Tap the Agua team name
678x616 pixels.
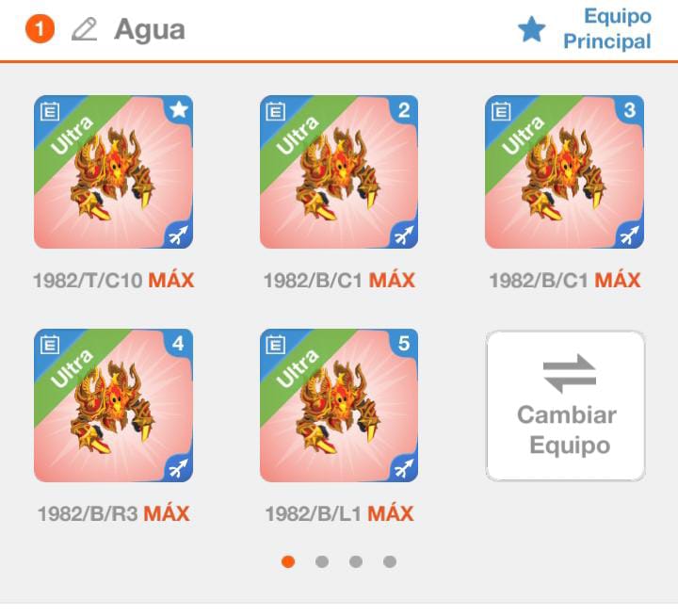coord(150,30)
